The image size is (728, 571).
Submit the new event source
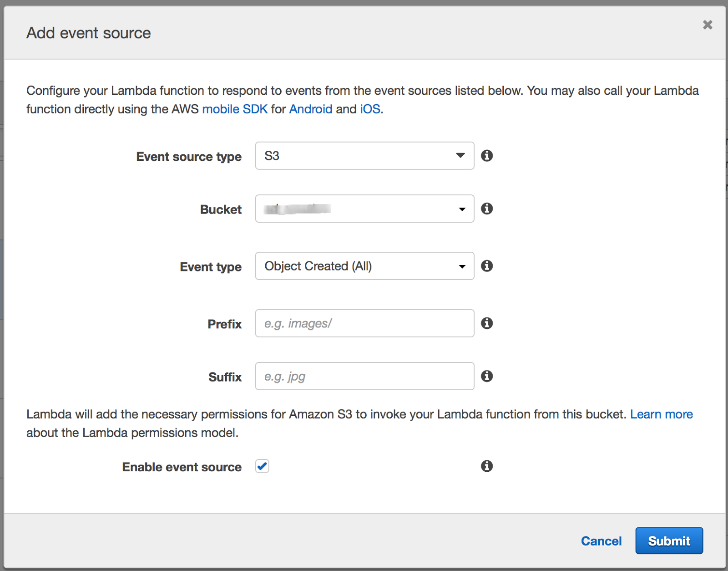point(669,540)
